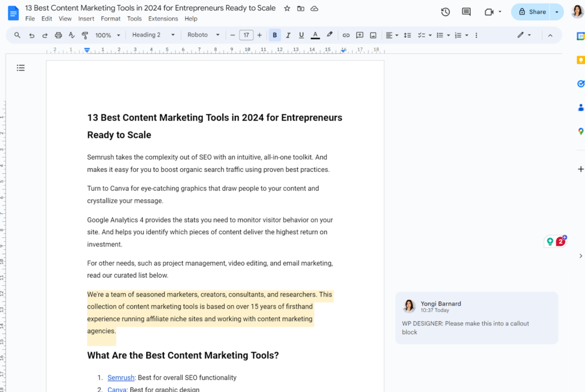Click the Share button

tap(531, 12)
